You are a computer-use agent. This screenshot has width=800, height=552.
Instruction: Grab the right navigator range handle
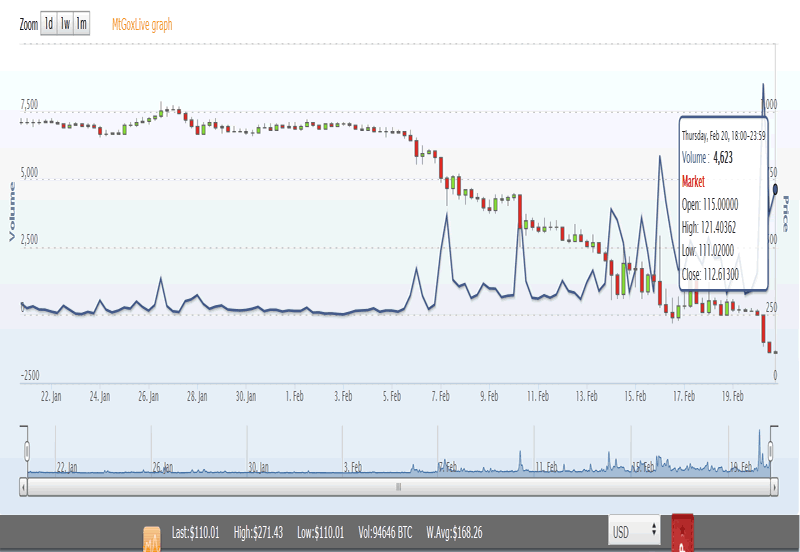coord(770,450)
